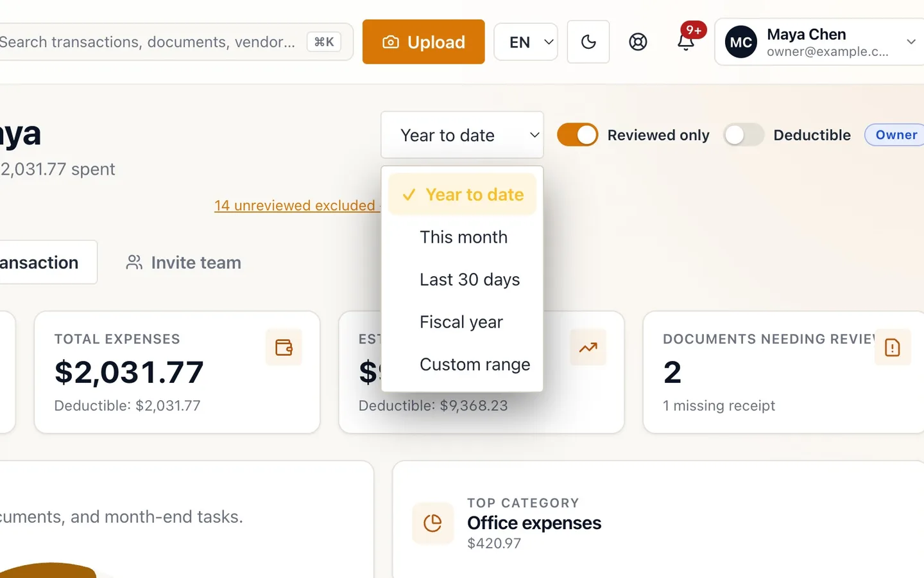
Task: Click the MC avatar circle
Action: (741, 42)
